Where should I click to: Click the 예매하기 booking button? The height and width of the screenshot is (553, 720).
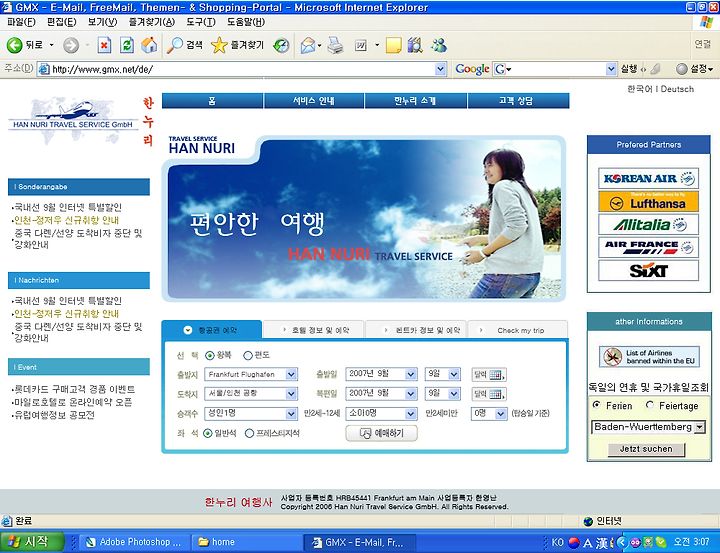tap(382, 433)
